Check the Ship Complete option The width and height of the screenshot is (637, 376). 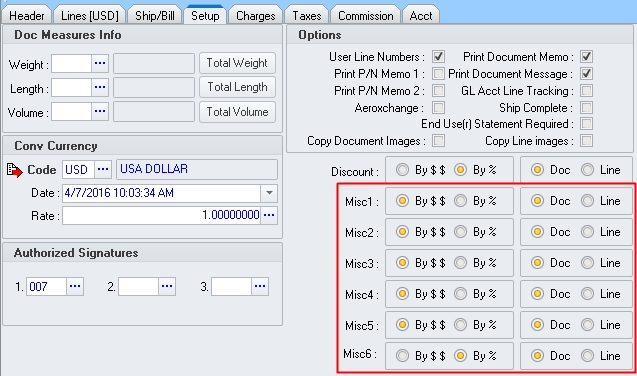pyautogui.click(x=586, y=108)
